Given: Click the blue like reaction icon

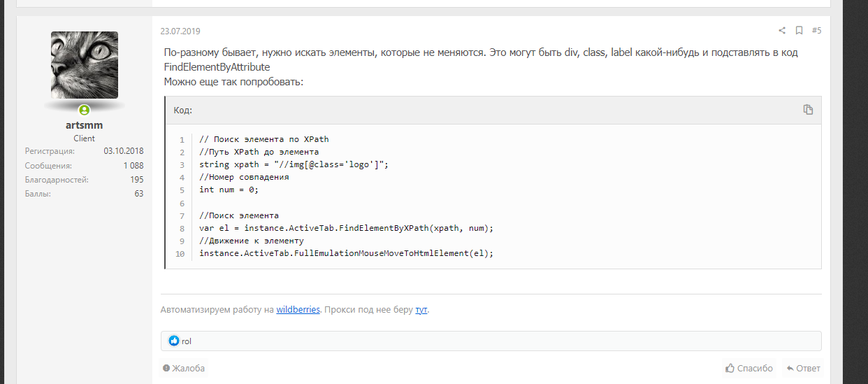Looking at the screenshot, I should 174,341.
